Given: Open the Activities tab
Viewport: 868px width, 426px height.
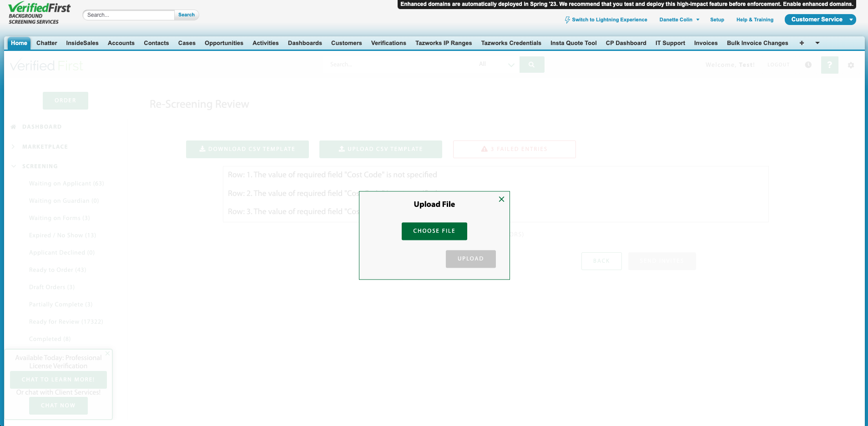Looking at the screenshot, I should tap(266, 43).
